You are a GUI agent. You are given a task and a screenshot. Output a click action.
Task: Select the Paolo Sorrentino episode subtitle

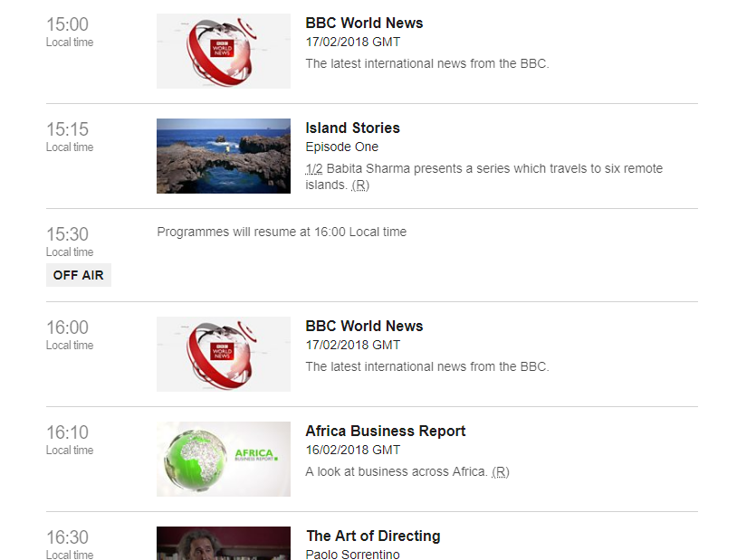(x=352, y=555)
